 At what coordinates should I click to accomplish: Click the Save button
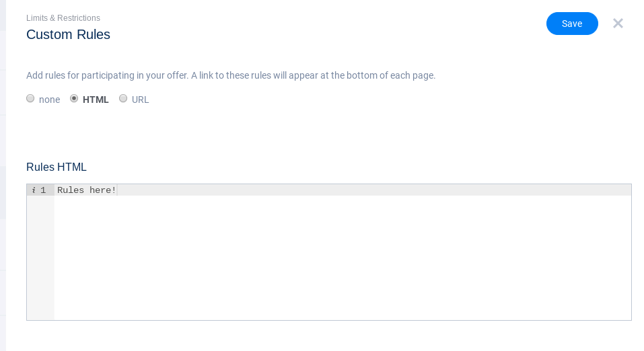point(572,24)
